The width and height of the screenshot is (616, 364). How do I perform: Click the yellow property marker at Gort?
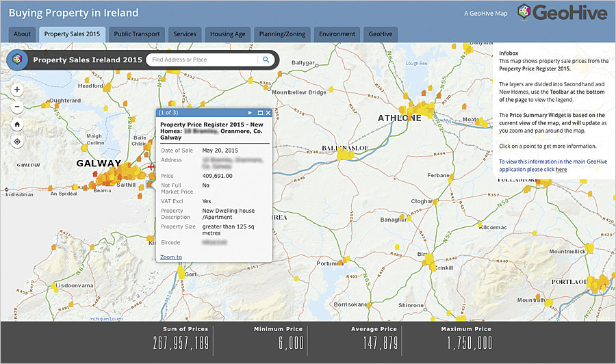(x=181, y=272)
